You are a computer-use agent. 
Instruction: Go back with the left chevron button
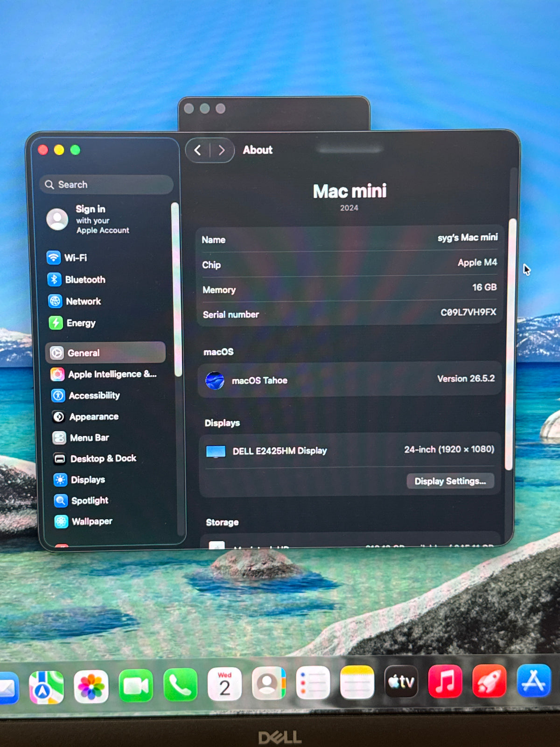(198, 150)
